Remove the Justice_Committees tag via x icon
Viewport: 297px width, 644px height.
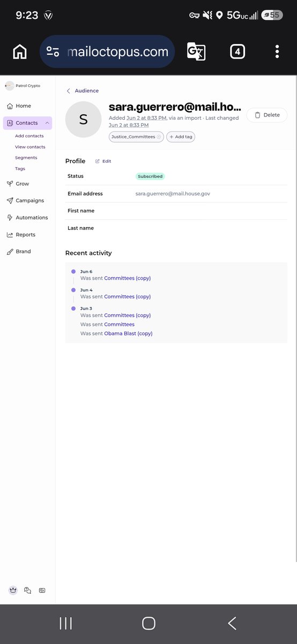(x=159, y=137)
